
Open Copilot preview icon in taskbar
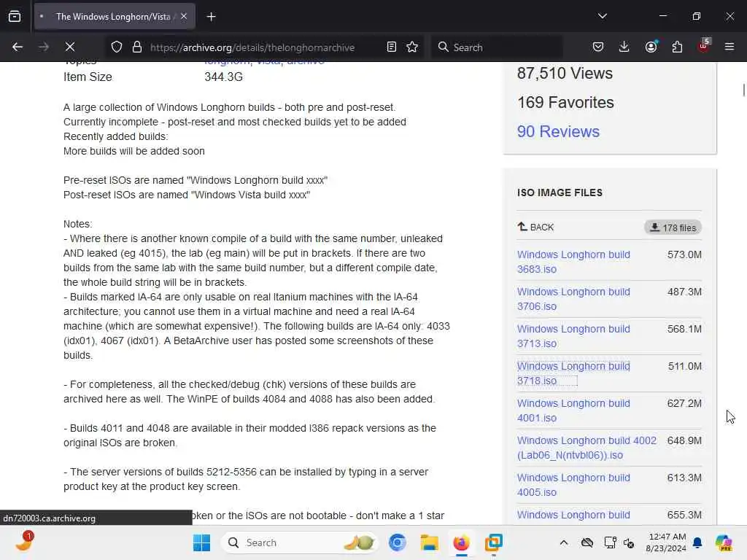click(x=724, y=542)
